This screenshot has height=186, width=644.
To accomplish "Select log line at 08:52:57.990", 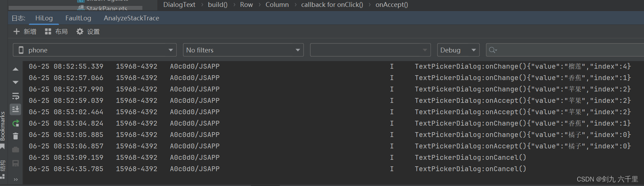I will point(330,89).
